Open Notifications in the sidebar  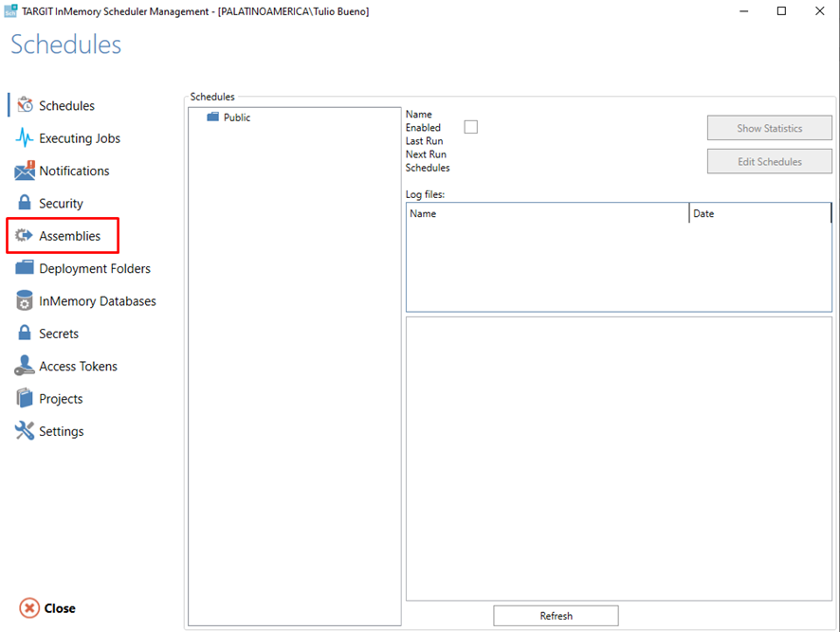click(74, 171)
